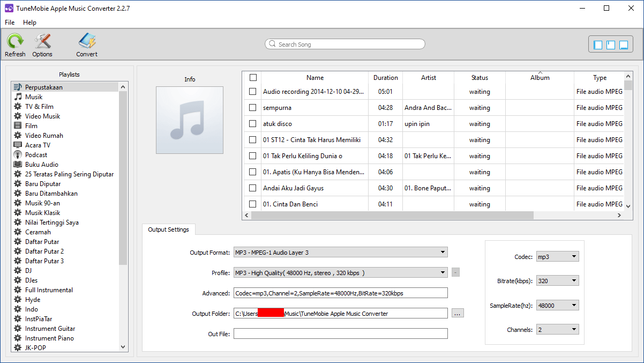Click the Out File text field
Screen dimensions: 644x363
[340, 334]
